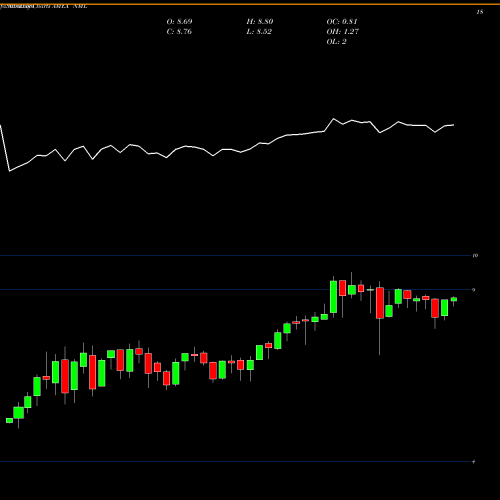Select the tall red candle with longest lower wick

pyautogui.click(x=380, y=303)
